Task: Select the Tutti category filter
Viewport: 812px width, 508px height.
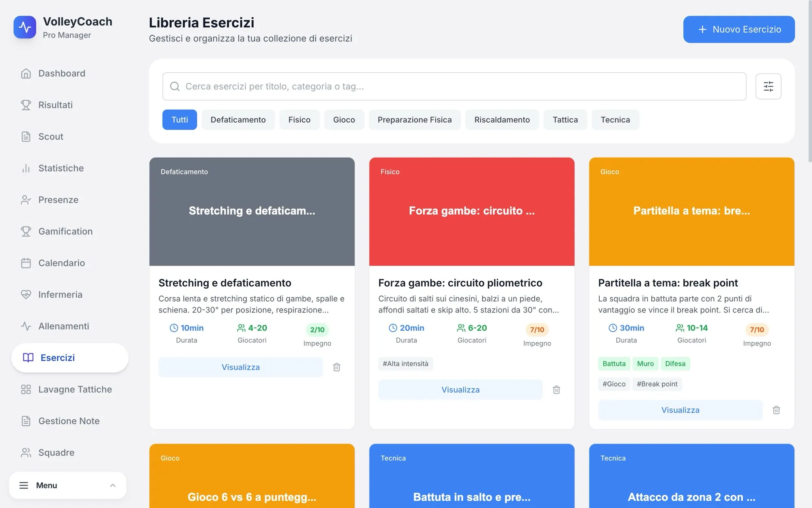Action: point(179,119)
